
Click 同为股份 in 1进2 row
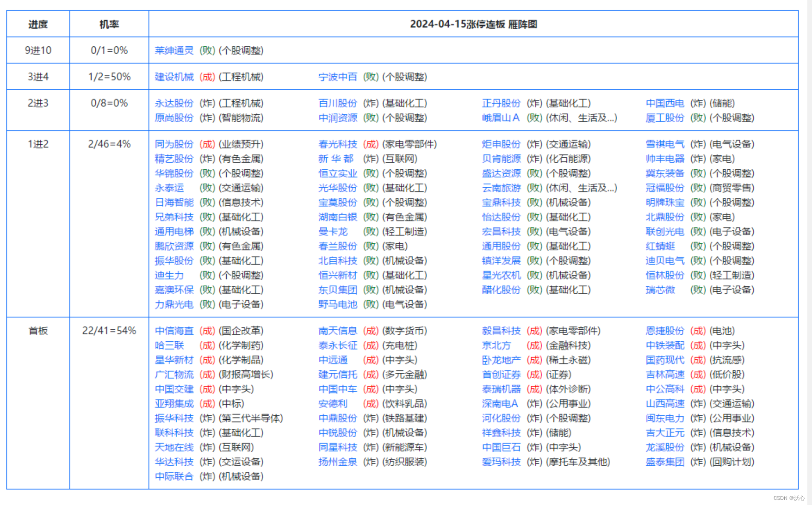(x=174, y=144)
